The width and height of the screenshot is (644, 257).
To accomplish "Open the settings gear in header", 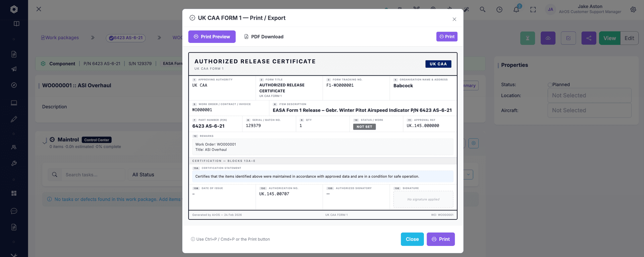I will point(633,9).
